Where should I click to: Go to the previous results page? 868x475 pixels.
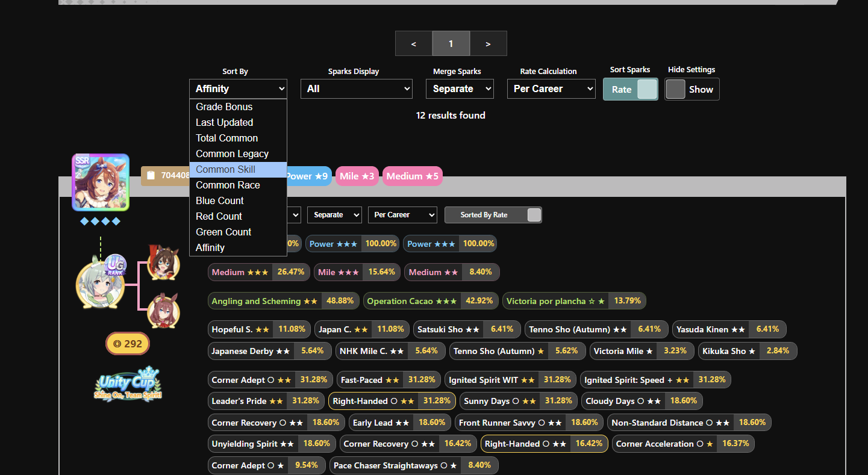click(414, 43)
